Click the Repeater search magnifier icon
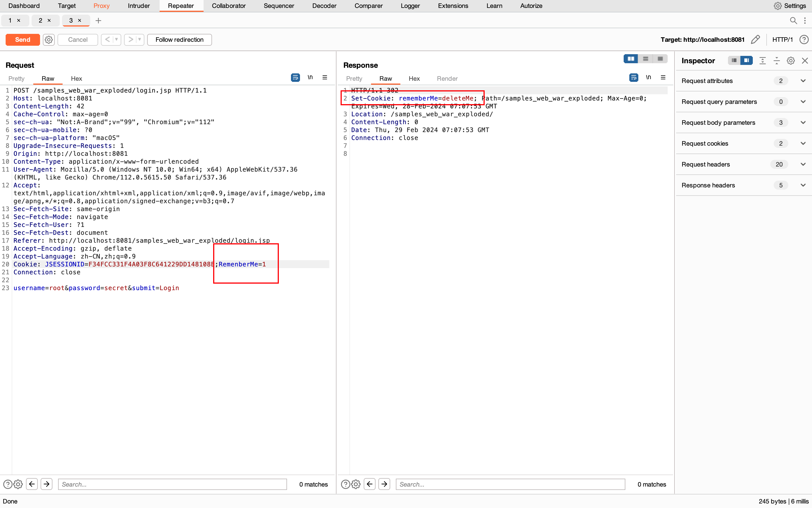Viewport: 812px width, 508px height. [x=794, y=21]
